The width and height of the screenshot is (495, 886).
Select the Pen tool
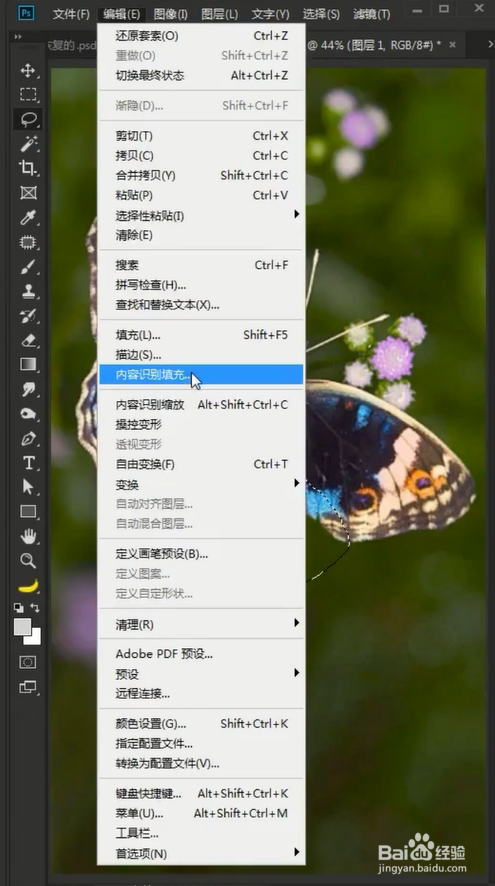click(x=28, y=439)
